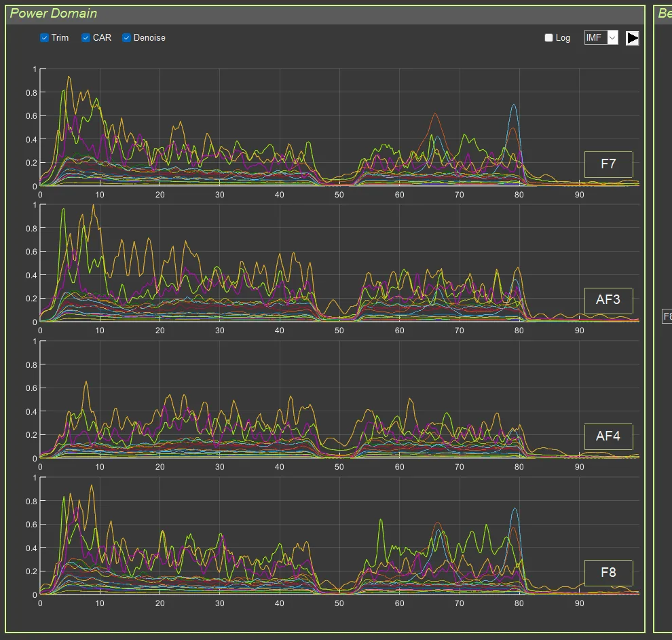Select the F8 channel label in the fourth plot
672x640 pixels.
[608, 573]
